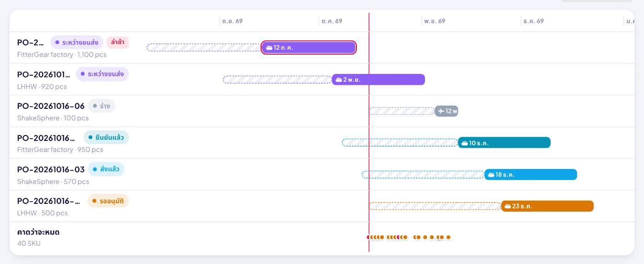Viewport: 644px width, 264px height.
Task: Open the PO-2026101… title above LHHW 920 pcs
Action: pos(44,74)
